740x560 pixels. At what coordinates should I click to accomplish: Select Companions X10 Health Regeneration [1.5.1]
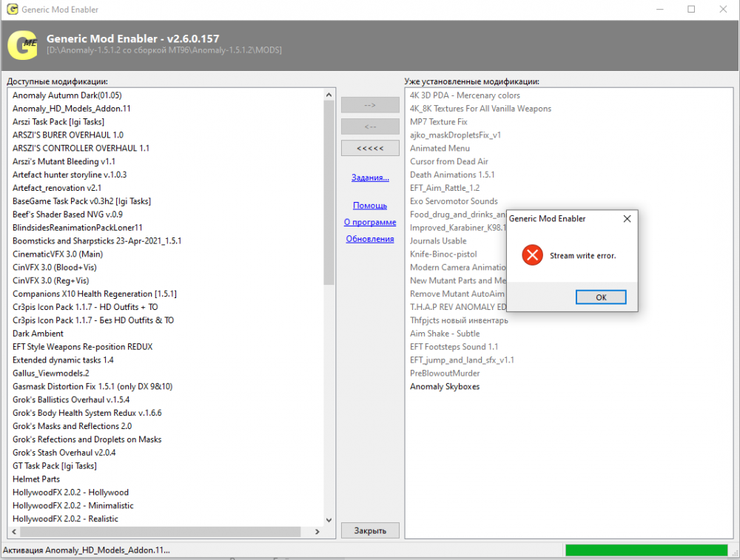point(95,294)
